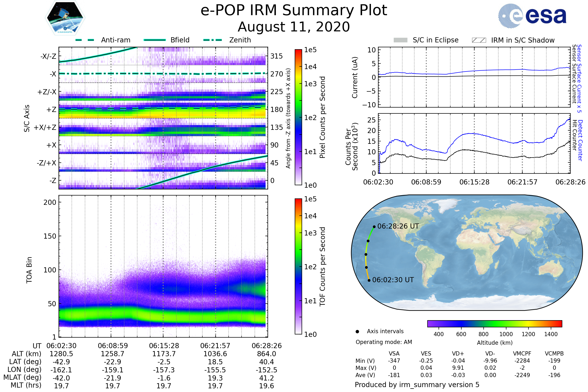Click the Produced by irm_summary version 5 text
Viewport: 588px width, 392px height.
(x=417, y=385)
